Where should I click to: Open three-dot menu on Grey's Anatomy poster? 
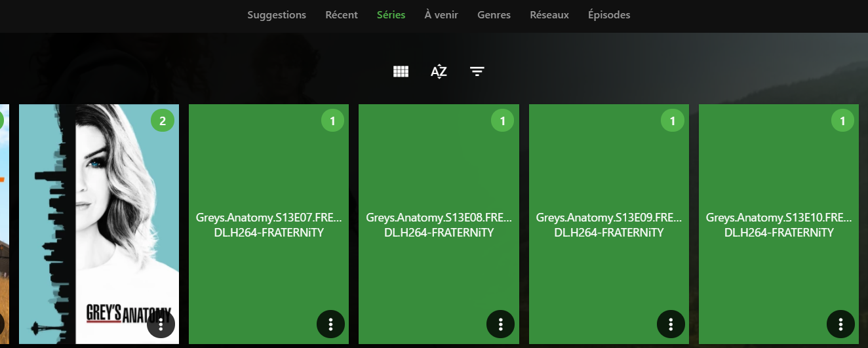point(161,324)
